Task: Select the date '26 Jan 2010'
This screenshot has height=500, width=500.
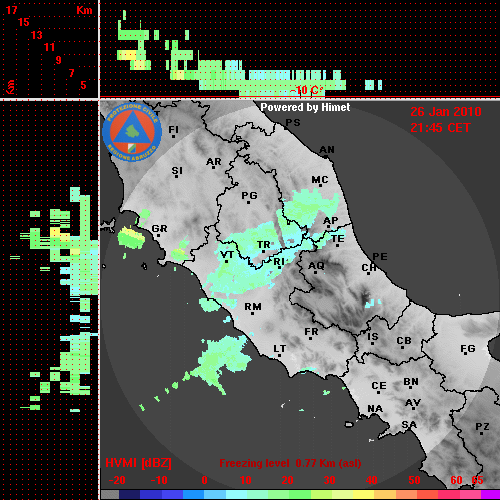Action: pos(446,112)
